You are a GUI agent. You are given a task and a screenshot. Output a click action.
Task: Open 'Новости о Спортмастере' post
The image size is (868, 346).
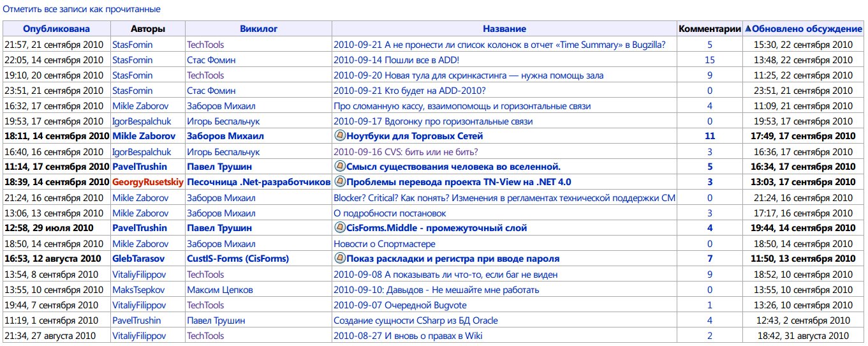coord(385,244)
